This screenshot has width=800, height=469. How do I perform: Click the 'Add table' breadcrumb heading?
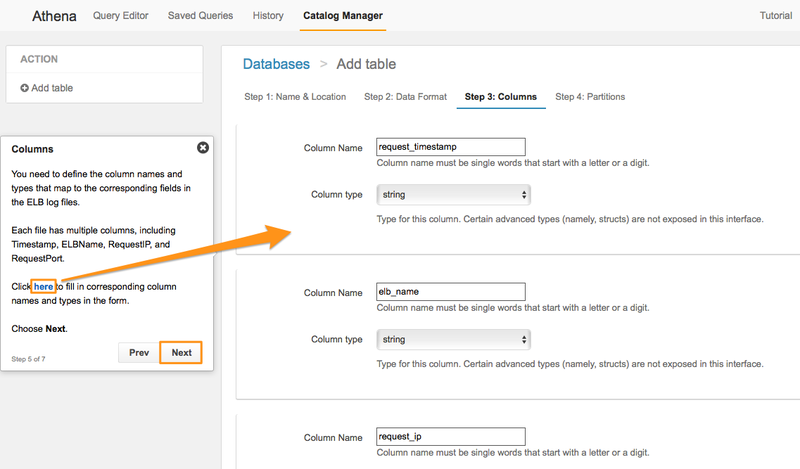pyautogui.click(x=366, y=64)
